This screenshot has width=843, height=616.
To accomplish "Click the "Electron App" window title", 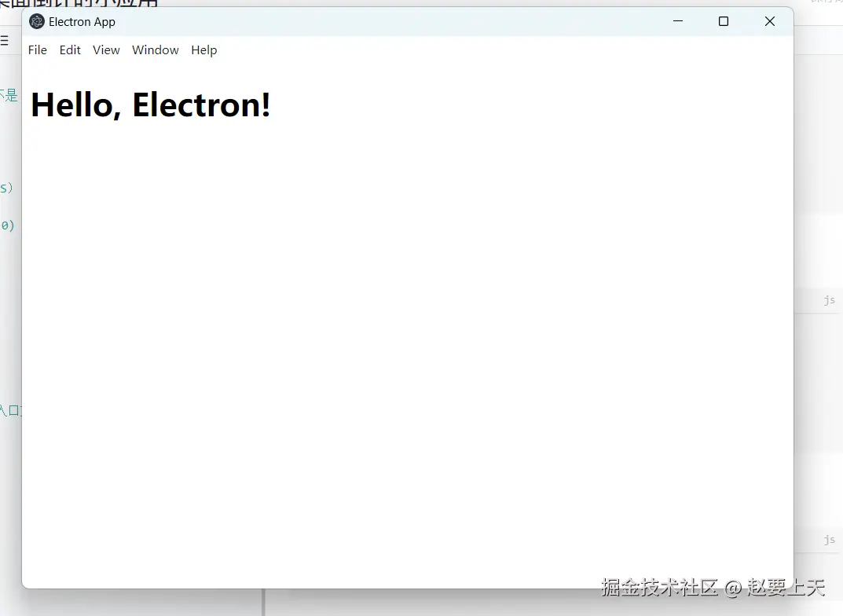I will click(x=82, y=22).
